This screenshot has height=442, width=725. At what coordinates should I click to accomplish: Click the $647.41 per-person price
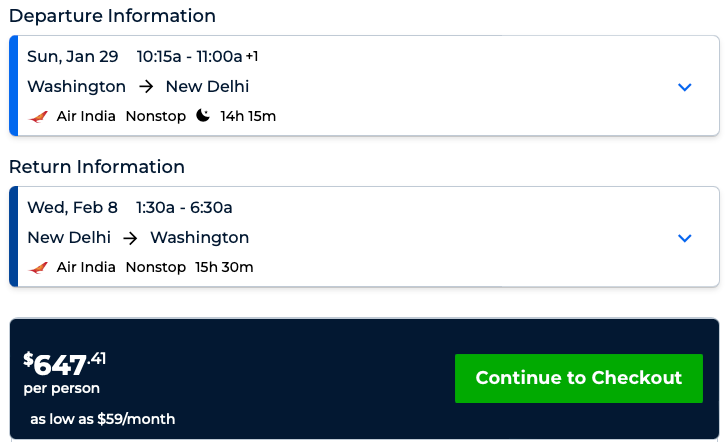coord(64,364)
